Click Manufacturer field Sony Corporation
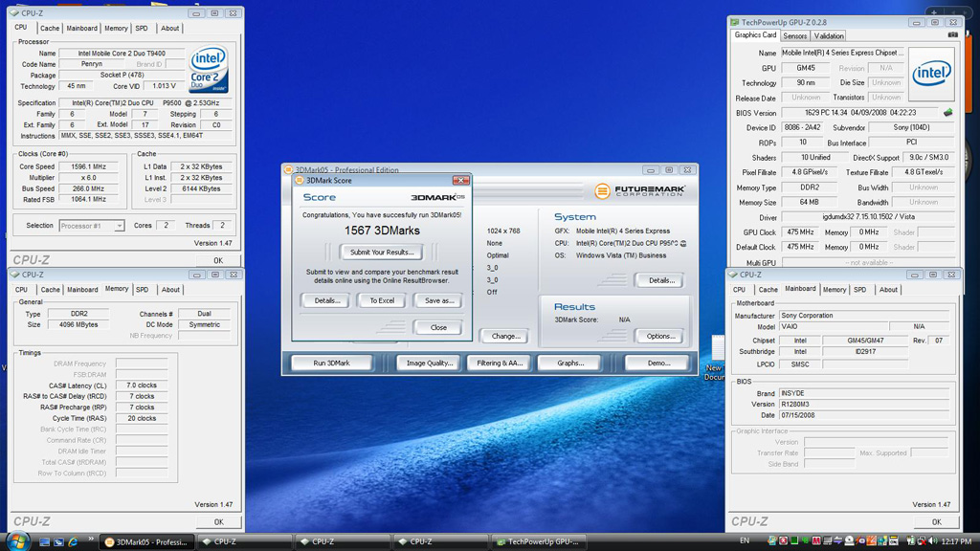980x551 pixels. tap(864, 316)
